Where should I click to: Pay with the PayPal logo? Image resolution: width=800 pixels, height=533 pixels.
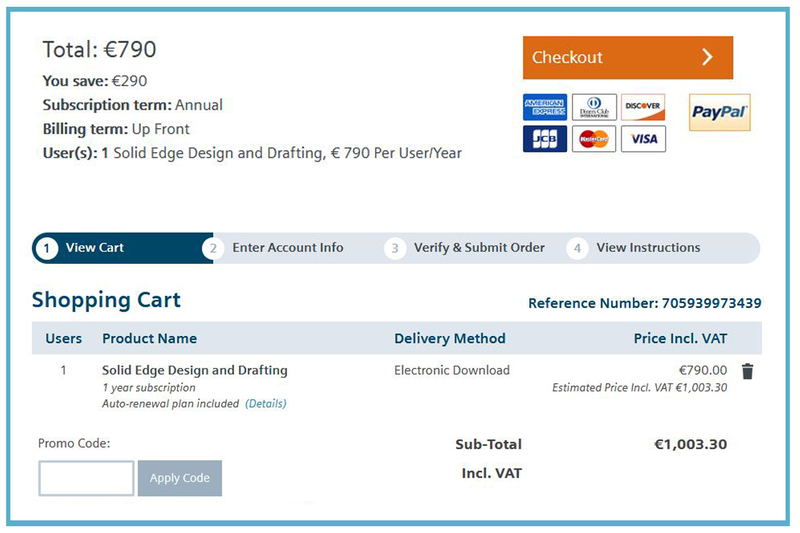tap(719, 112)
